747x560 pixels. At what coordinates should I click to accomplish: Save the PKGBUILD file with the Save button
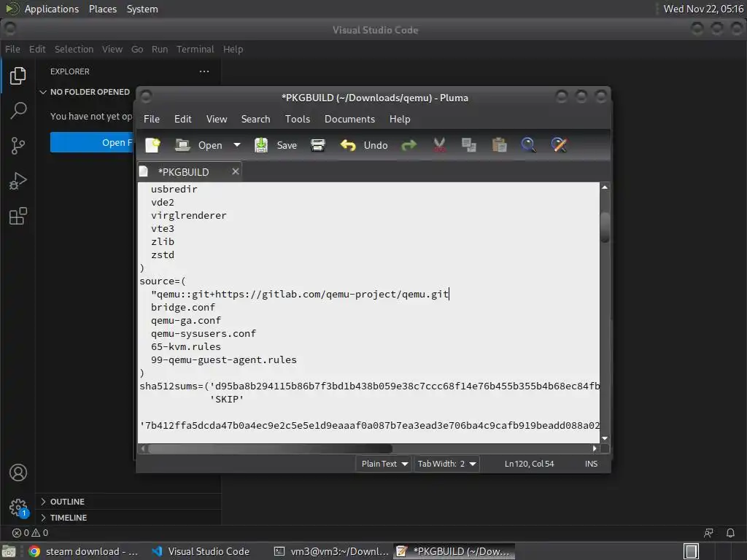point(276,145)
